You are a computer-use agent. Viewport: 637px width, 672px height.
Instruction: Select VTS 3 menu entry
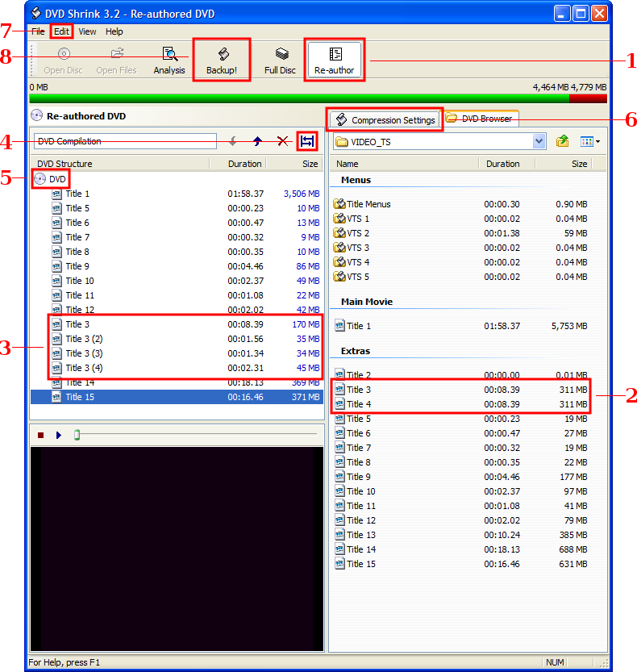coord(352,248)
